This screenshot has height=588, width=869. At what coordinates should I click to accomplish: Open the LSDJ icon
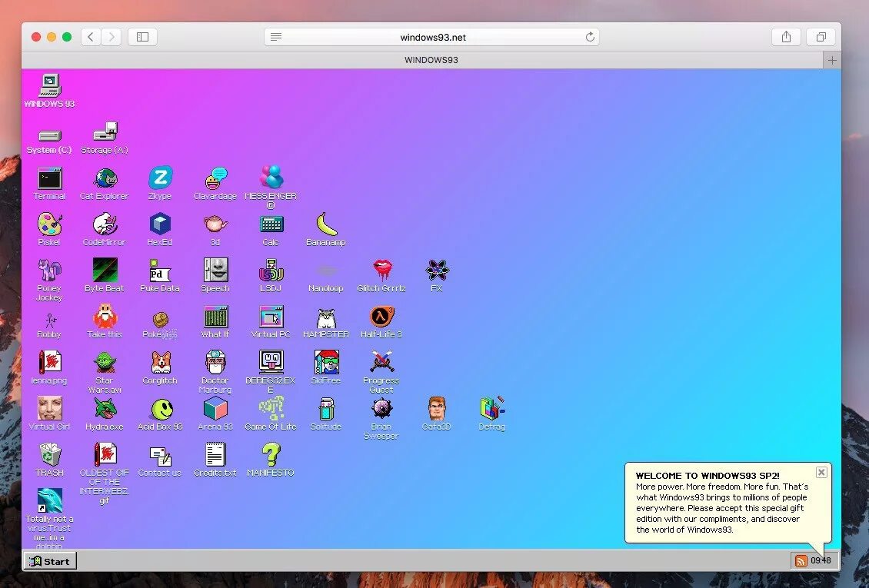pyautogui.click(x=271, y=271)
